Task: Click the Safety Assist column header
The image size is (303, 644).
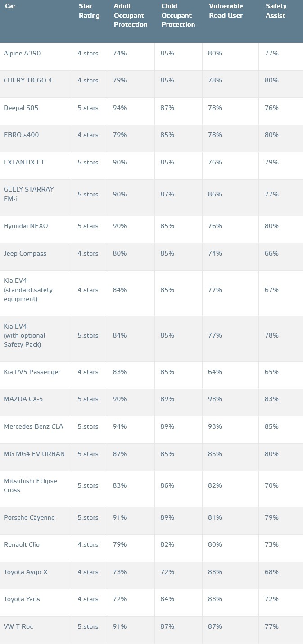Action: point(276,11)
